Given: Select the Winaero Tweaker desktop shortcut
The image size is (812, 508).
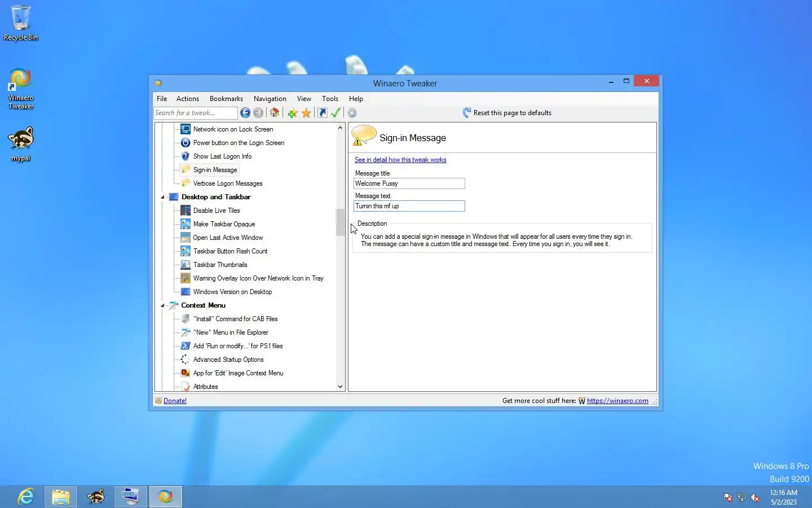Looking at the screenshot, I should click(x=21, y=89).
